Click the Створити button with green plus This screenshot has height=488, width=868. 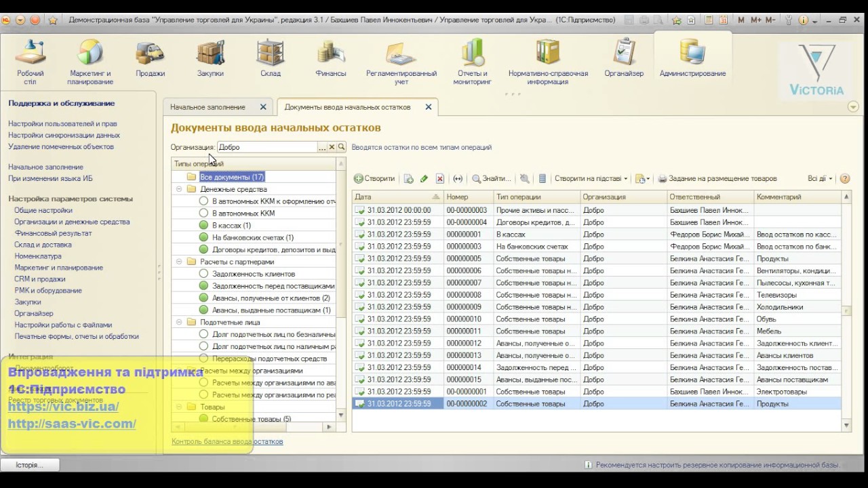point(374,179)
